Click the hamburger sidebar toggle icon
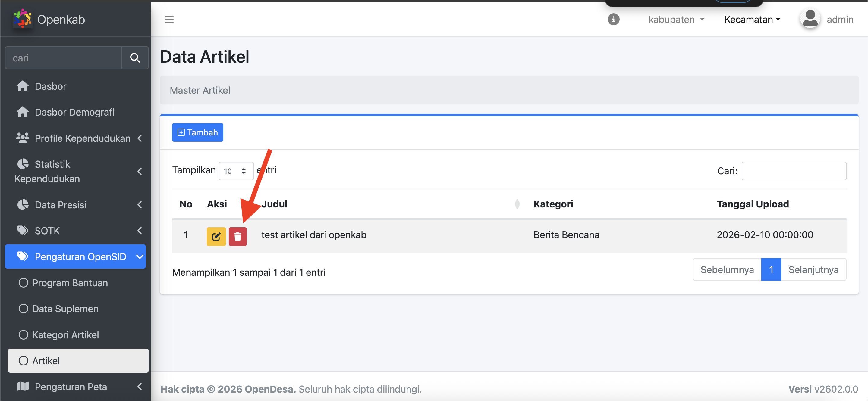Image resolution: width=868 pixels, height=401 pixels. pos(169,19)
